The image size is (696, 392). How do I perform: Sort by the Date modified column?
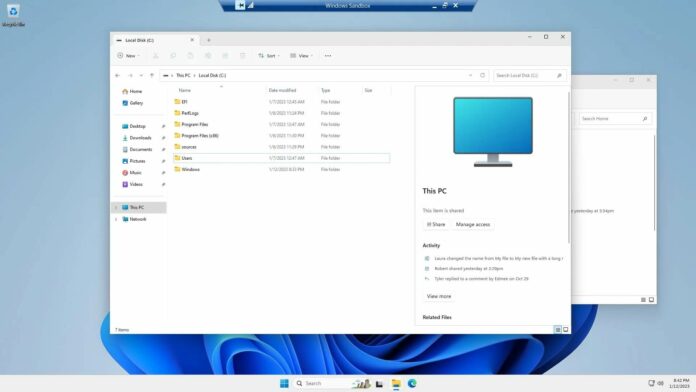tap(282, 91)
